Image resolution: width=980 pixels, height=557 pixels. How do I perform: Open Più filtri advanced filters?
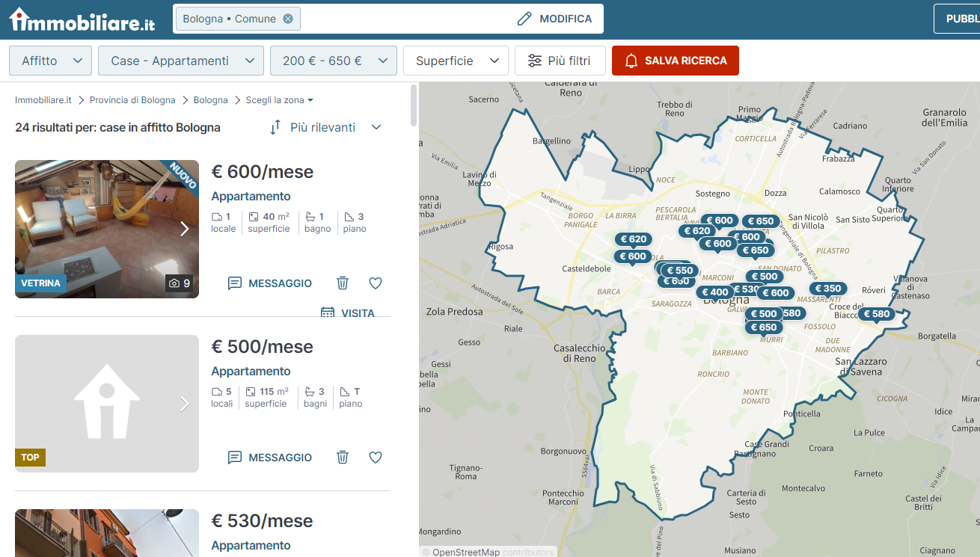[560, 61]
